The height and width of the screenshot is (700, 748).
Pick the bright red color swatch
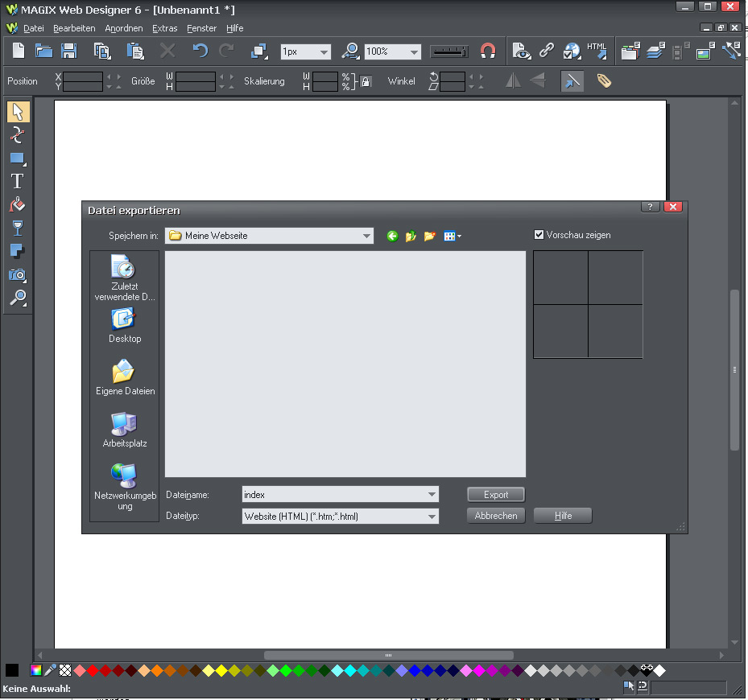pyautogui.click(x=93, y=670)
